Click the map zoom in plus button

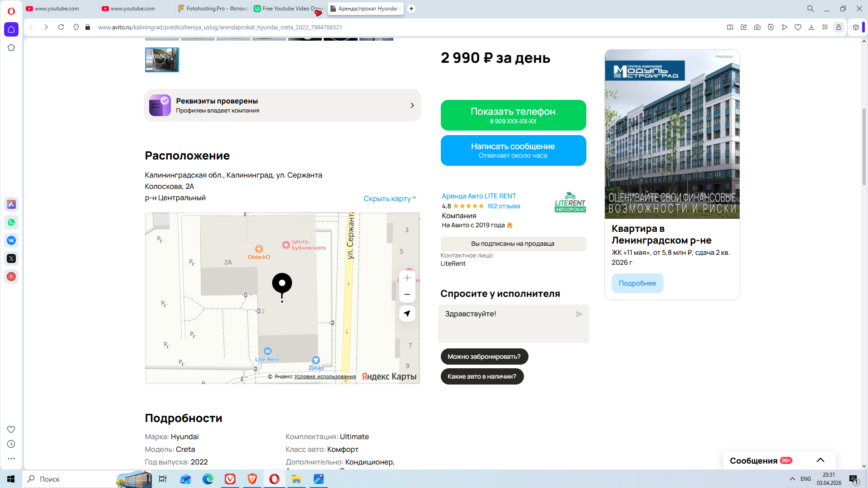407,278
